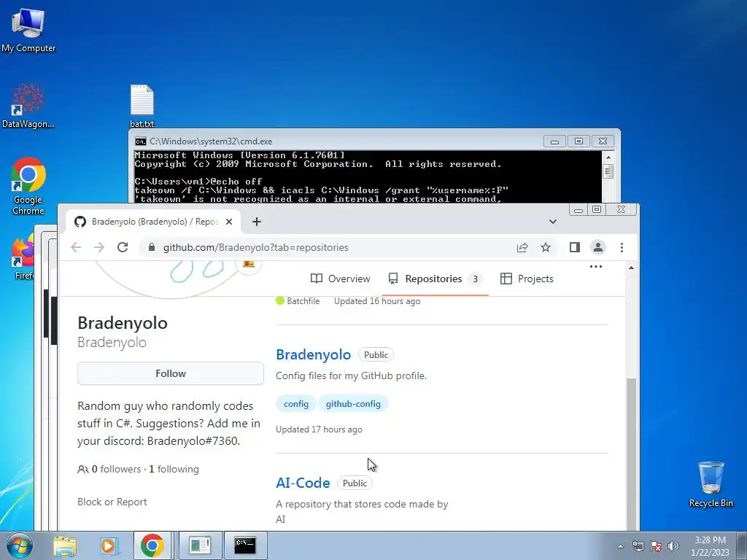This screenshot has height=560, width=747.
Task: Click the cmd window scroll-up arrow
Action: [608, 157]
